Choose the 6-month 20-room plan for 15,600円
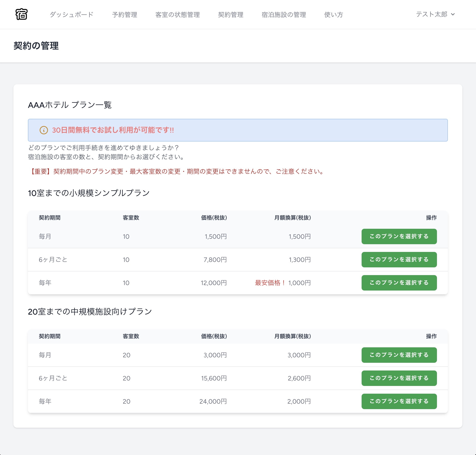476x455 pixels. 399,378
